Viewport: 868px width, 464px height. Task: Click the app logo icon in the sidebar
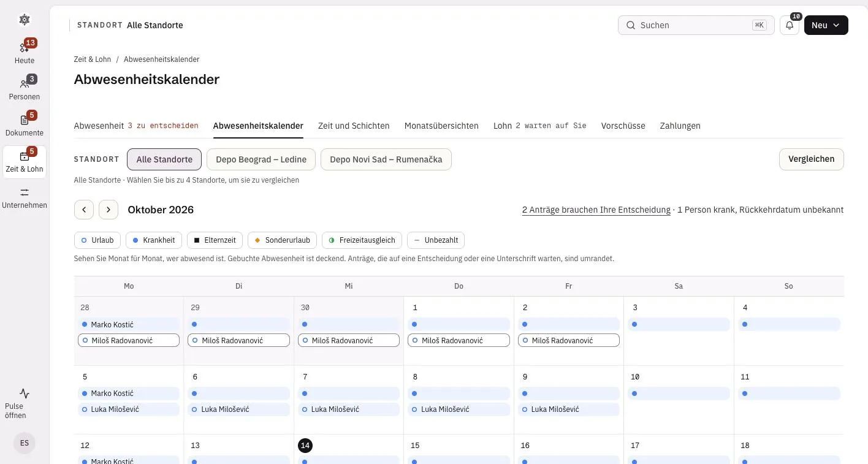click(x=25, y=20)
